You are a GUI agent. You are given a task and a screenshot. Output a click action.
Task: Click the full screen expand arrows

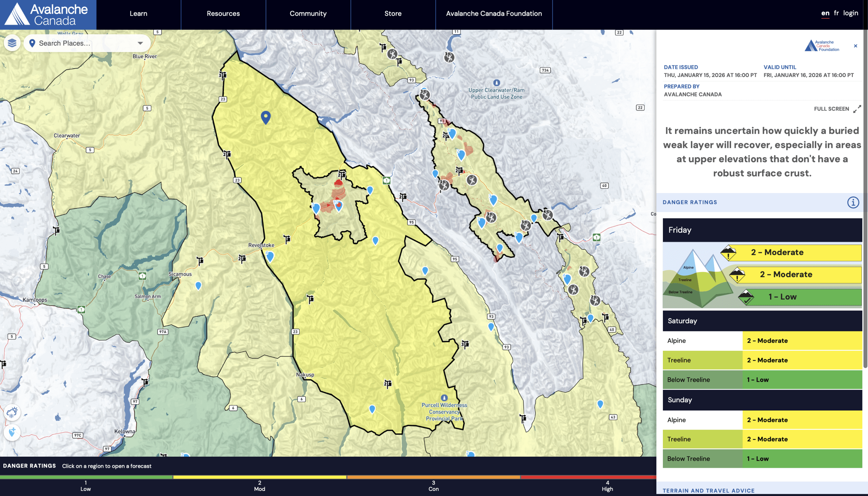(x=857, y=109)
